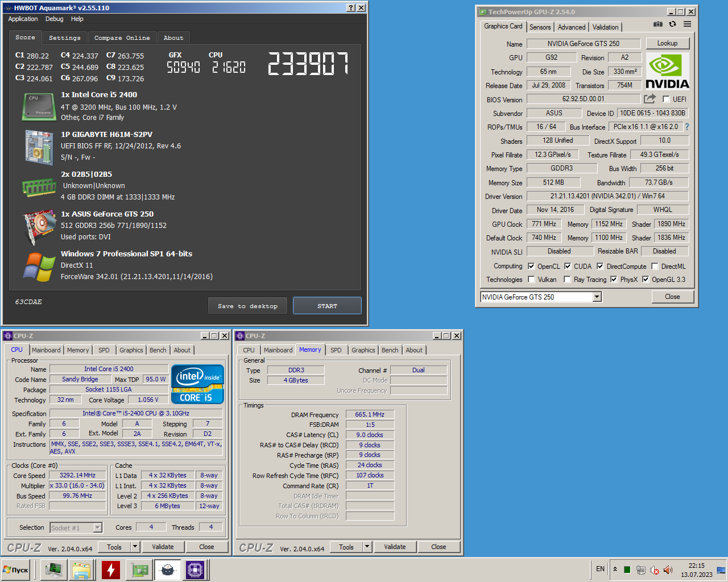Open the Aquamark Application menu

23,19
